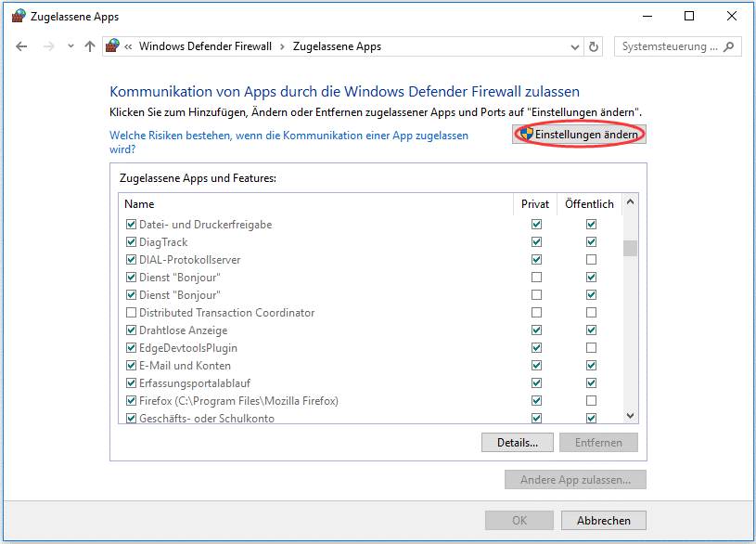
Task: Confirm with the OK button
Action: (x=519, y=521)
